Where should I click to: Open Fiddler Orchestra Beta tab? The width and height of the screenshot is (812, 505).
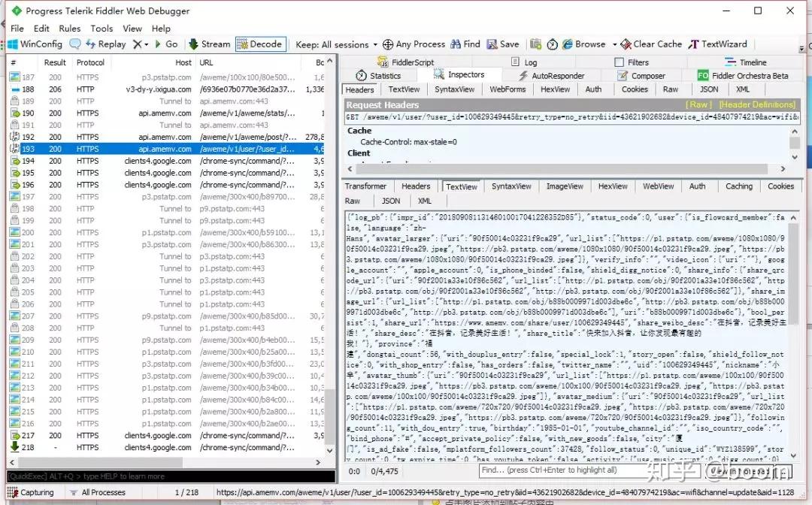click(743, 76)
